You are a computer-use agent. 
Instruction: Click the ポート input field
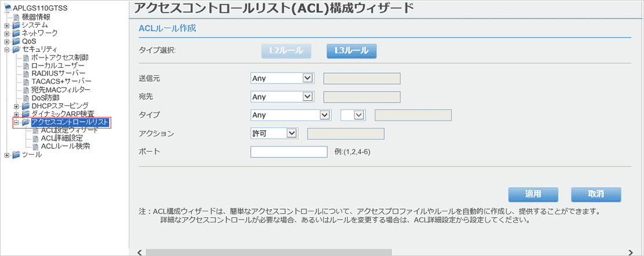[289, 152]
